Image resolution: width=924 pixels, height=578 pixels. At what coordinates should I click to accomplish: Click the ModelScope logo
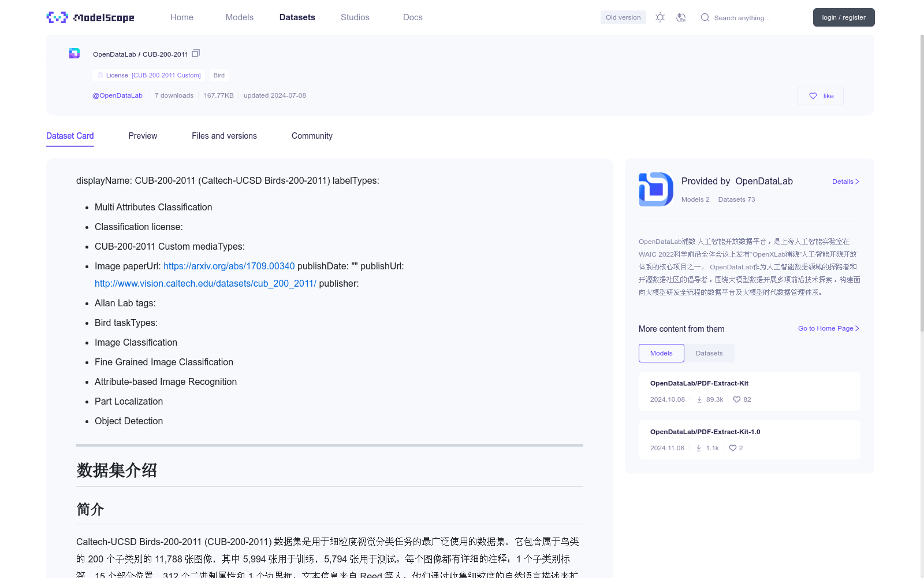tap(90, 17)
